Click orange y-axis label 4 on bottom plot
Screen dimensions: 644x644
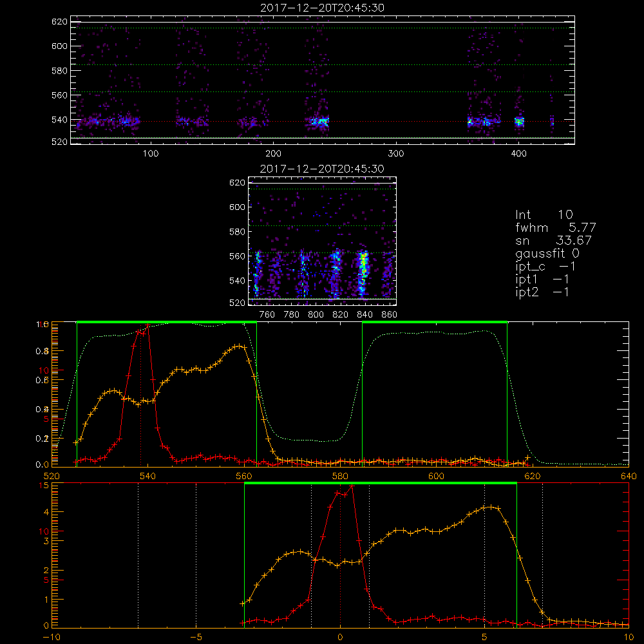[x=46, y=512]
